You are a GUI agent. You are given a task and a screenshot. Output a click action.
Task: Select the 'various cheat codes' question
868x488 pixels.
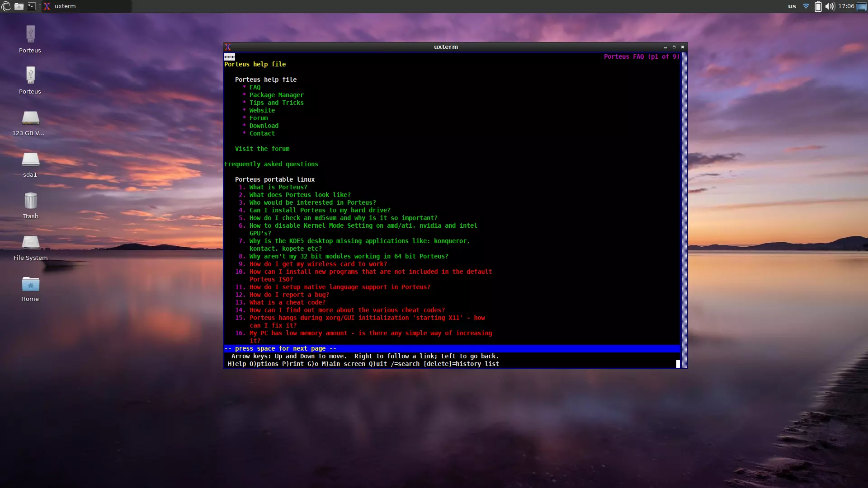point(347,310)
